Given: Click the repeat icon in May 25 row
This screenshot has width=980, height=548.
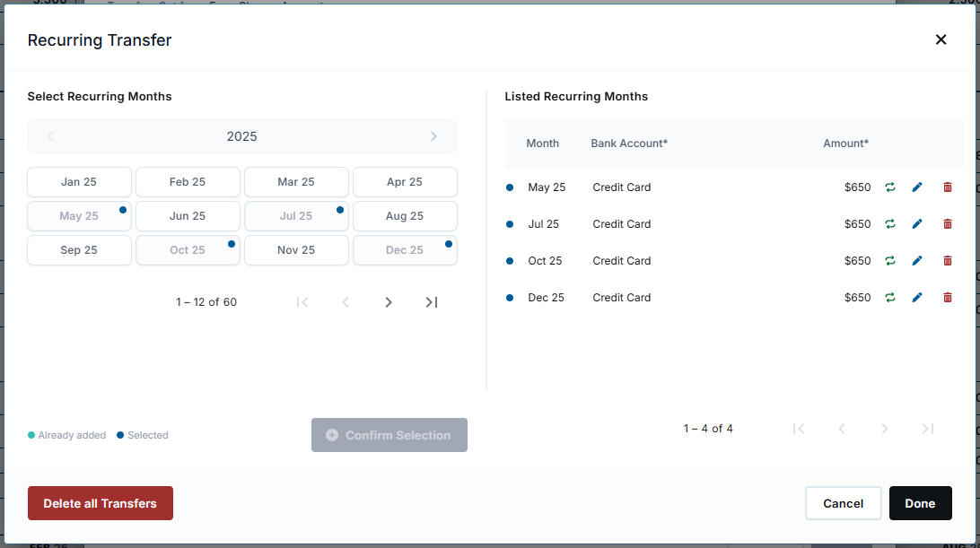Looking at the screenshot, I should tap(890, 187).
